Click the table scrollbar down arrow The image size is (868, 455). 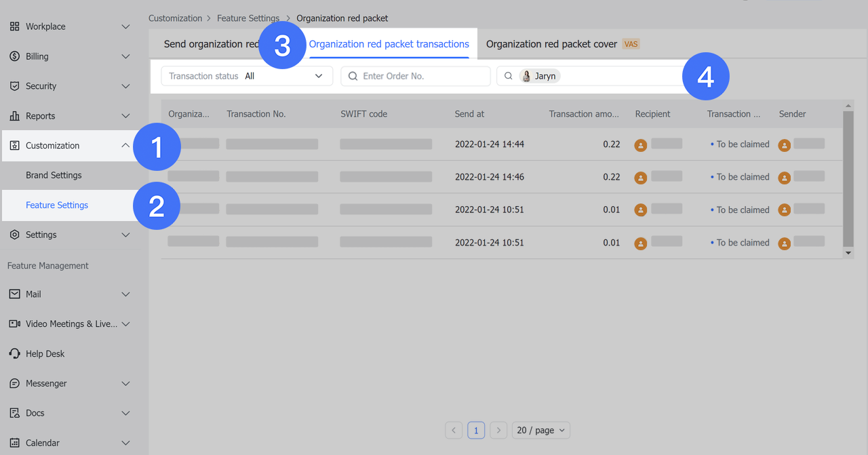click(848, 253)
